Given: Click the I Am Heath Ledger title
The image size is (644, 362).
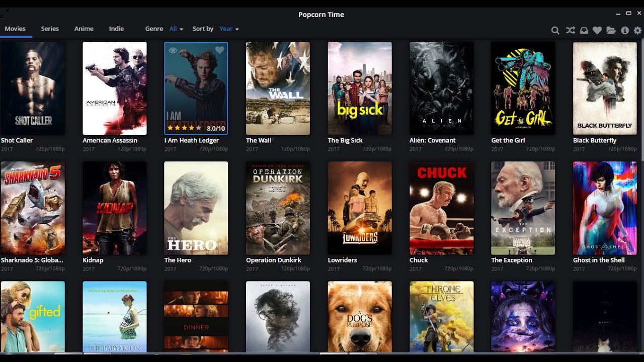Looking at the screenshot, I should (x=191, y=141).
